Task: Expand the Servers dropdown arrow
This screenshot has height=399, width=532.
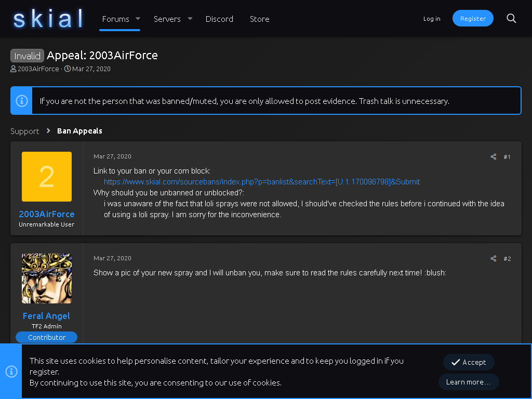Action: 190,19
